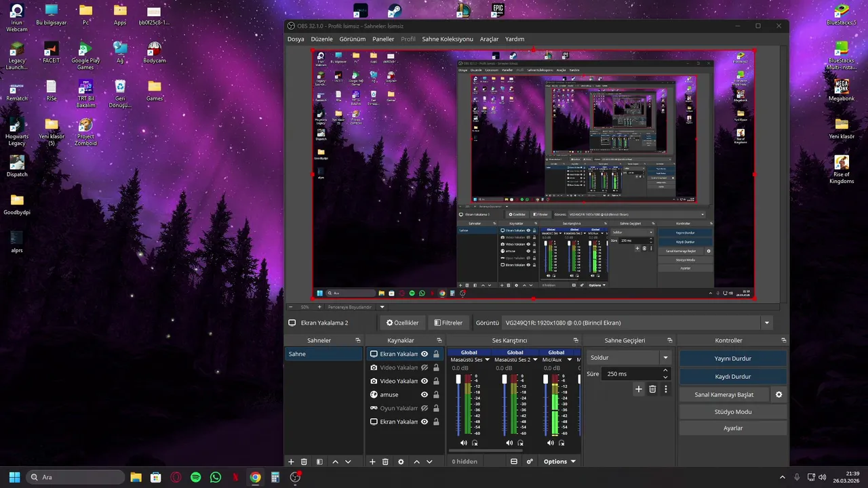The image size is (868, 488).
Task: Open Masaüstü Ses channel menu arrow
Action: tap(487, 360)
